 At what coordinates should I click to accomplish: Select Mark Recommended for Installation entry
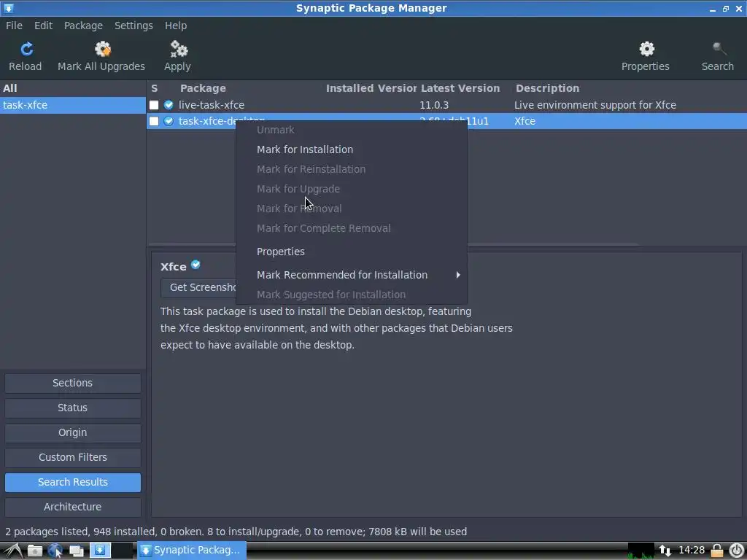(352, 275)
